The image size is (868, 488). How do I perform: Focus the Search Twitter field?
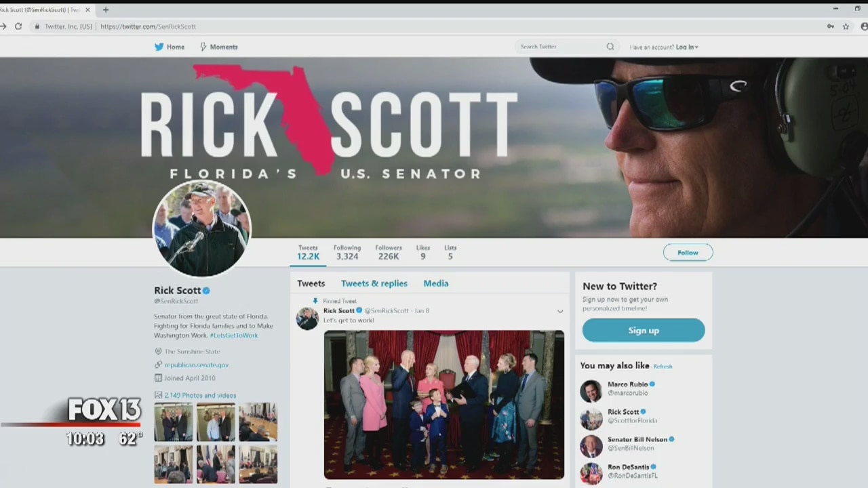pos(559,47)
